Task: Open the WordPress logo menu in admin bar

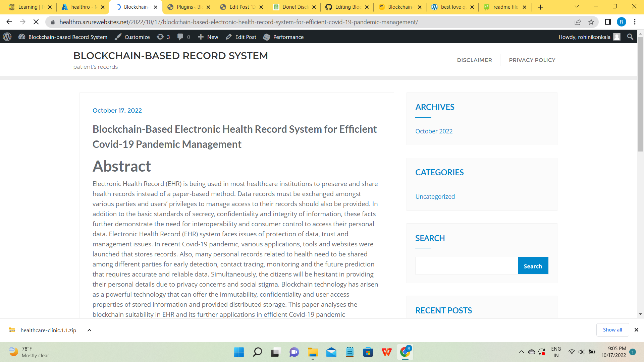Action: tap(7, 37)
